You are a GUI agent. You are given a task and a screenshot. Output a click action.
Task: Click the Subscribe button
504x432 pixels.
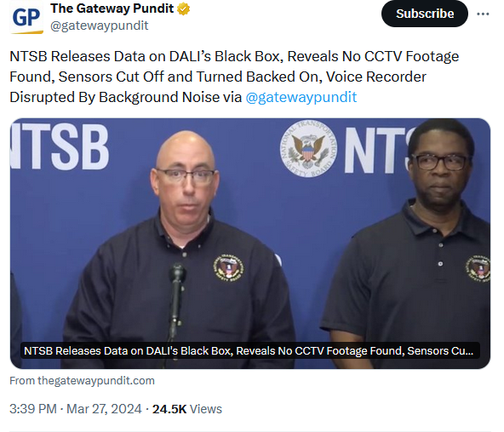tap(425, 14)
